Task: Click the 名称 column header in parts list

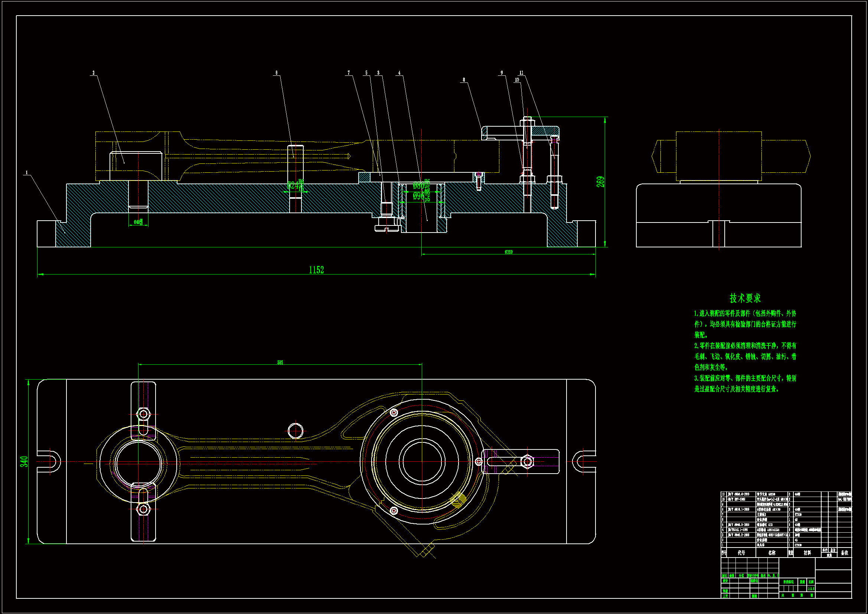Action: [771, 553]
